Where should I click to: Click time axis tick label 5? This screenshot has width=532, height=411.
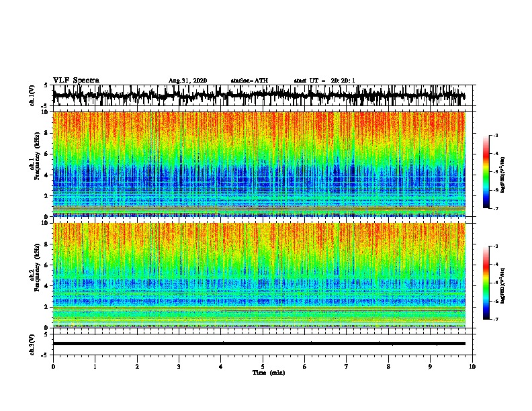[263, 367]
